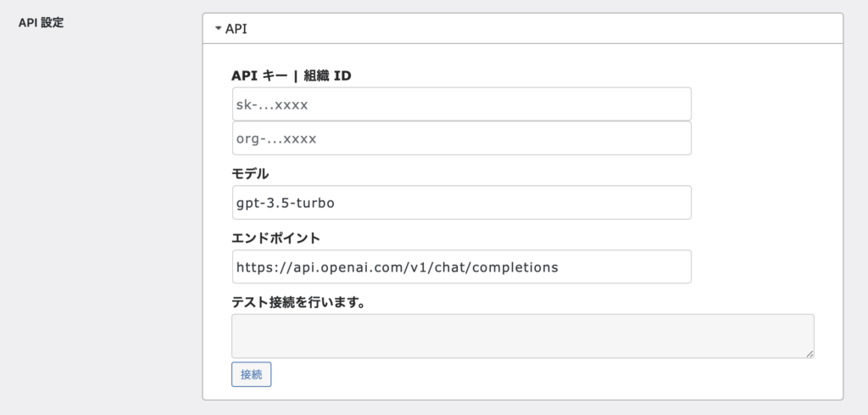Viewport: 868px width, 415px height.
Task: Click the API section header title
Action: (x=236, y=29)
